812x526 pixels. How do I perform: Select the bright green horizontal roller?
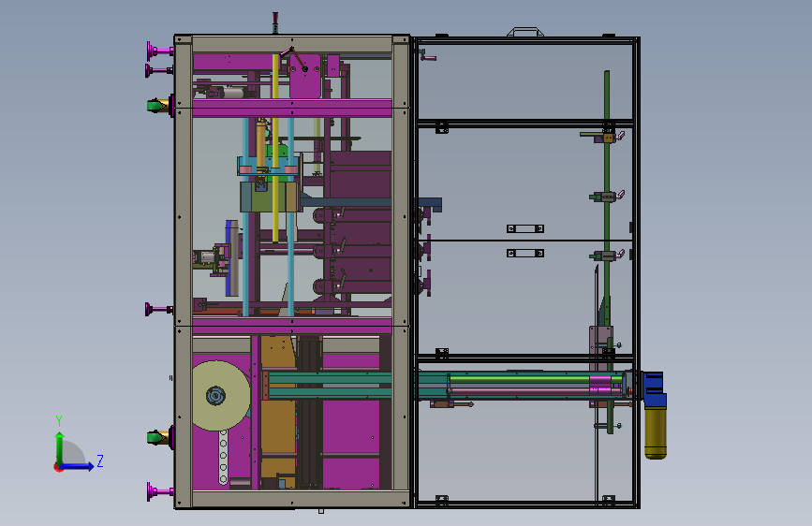point(520,379)
